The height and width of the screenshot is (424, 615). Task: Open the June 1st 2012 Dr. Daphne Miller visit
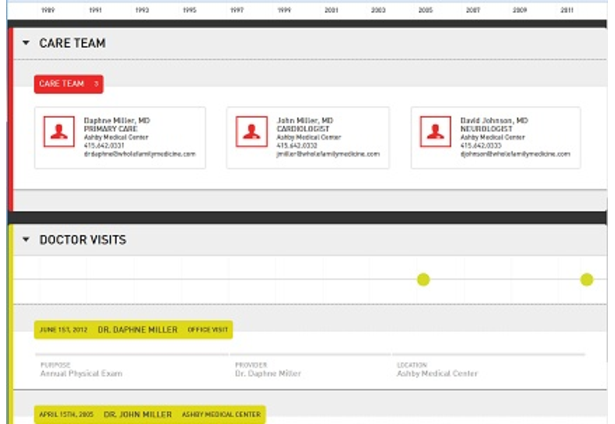click(133, 329)
